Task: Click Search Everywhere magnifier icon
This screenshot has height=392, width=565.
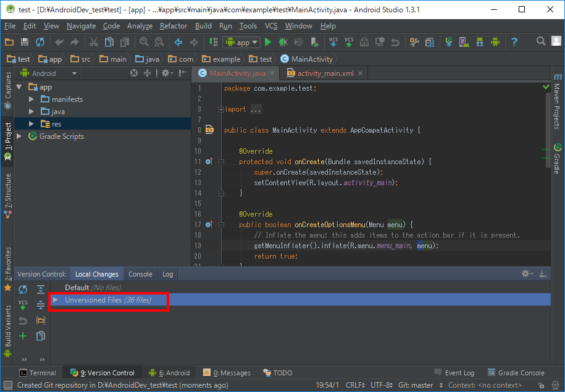Action: pos(541,41)
